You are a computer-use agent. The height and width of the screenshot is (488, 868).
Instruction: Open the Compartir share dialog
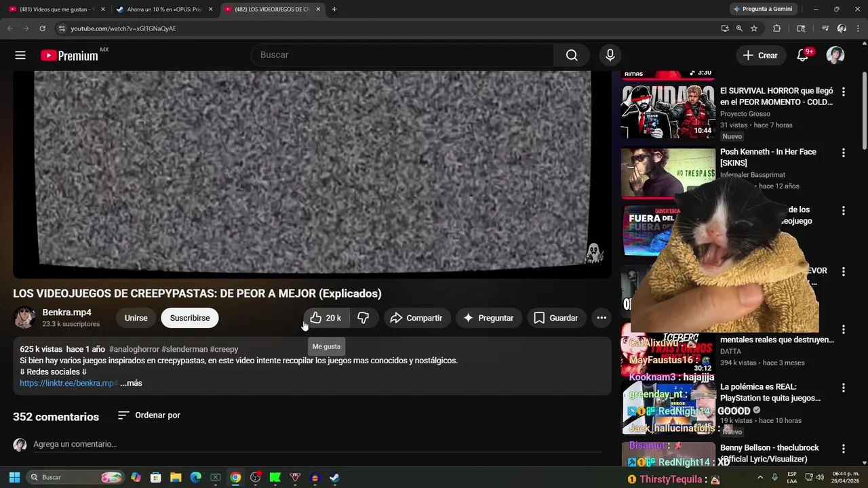click(x=416, y=318)
